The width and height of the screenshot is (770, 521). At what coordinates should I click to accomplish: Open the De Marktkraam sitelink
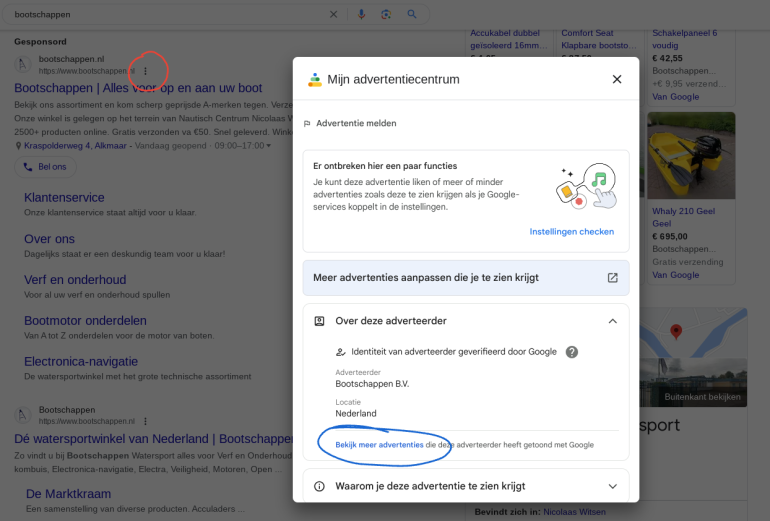click(x=68, y=494)
